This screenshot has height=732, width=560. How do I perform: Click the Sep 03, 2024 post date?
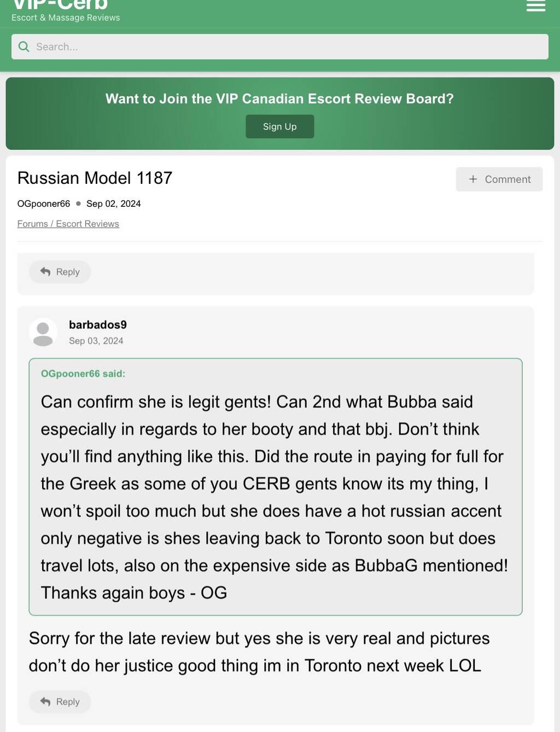coord(96,341)
